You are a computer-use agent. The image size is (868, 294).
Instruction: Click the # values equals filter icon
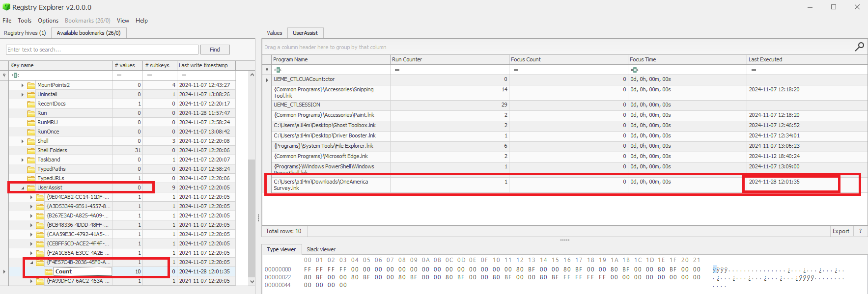pyautogui.click(x=119, y=75)
